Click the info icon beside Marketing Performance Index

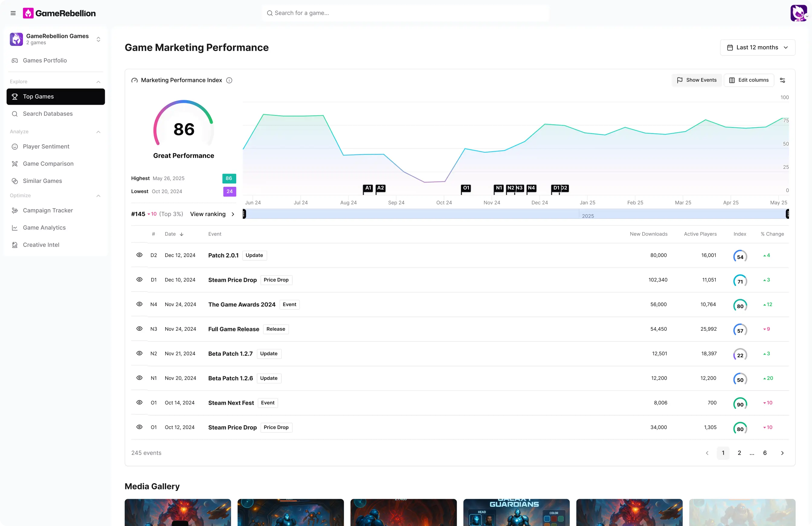[x=229, y=80]
